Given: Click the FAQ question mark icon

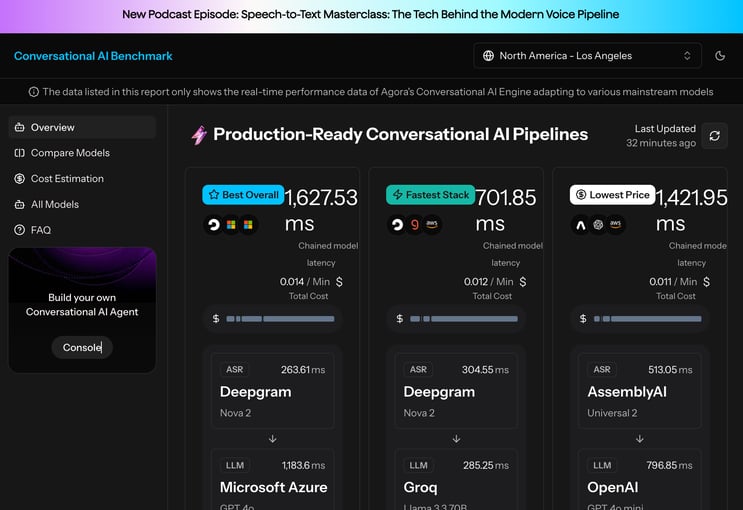Looking at the screenshot, I should 19,230.
